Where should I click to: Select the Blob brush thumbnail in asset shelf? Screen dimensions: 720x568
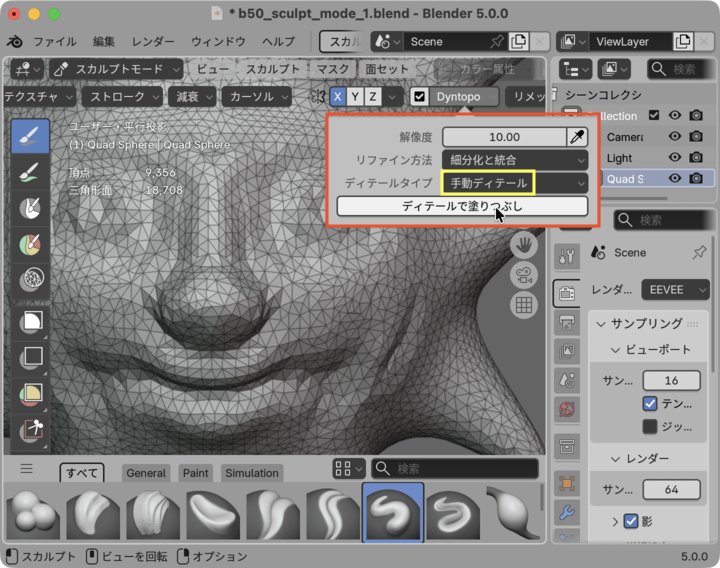(33, 510)
